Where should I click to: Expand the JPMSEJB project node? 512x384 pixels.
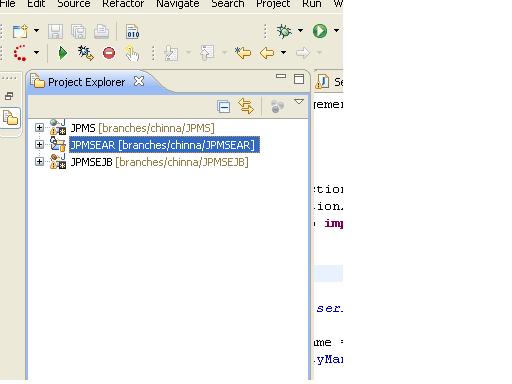[39, 162]
